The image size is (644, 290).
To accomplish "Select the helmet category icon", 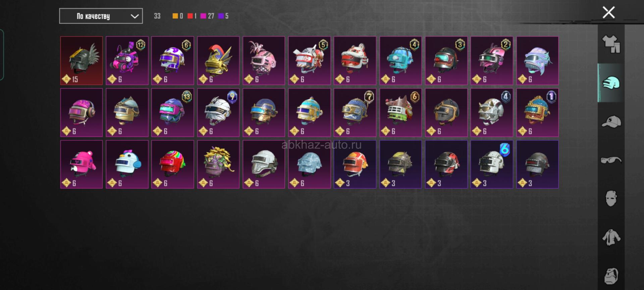I will (611, 83).
